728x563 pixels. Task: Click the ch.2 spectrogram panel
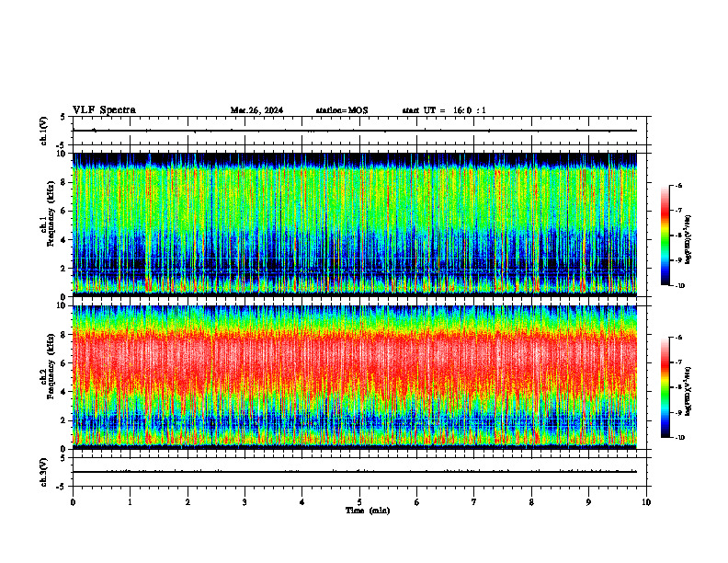(x=355, y=377)
